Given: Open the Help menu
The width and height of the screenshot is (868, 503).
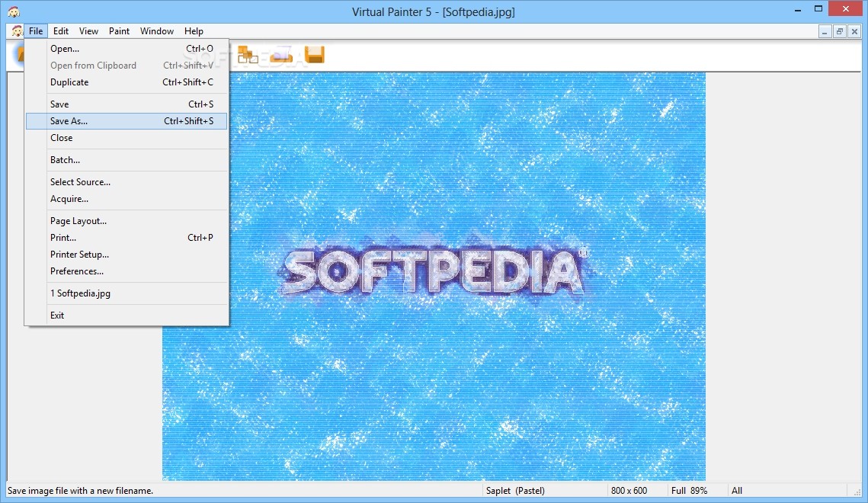Looking at the screenshot, I should point(194,31).
